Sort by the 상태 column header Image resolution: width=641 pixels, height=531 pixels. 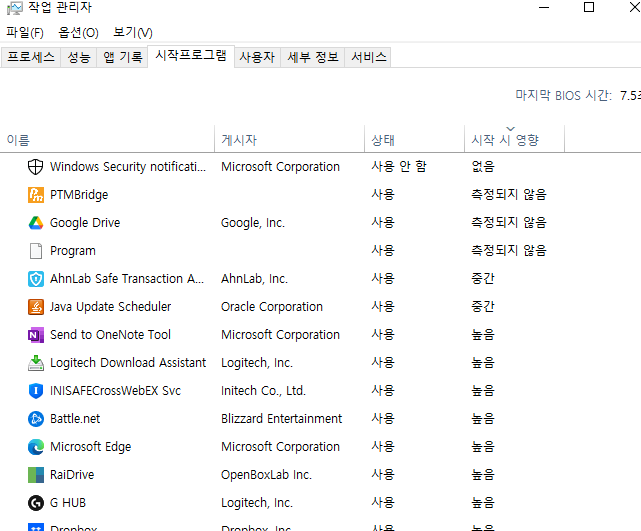click(x=415, y=140)
